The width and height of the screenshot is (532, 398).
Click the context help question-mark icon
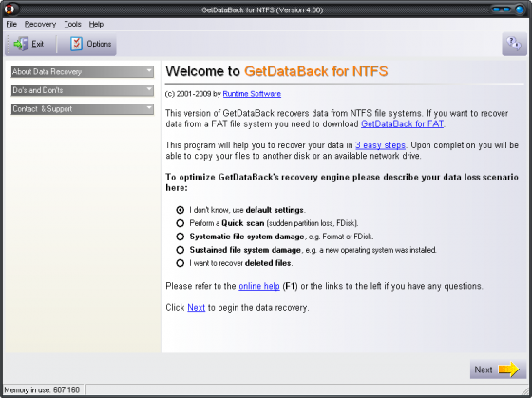[514, 44]
